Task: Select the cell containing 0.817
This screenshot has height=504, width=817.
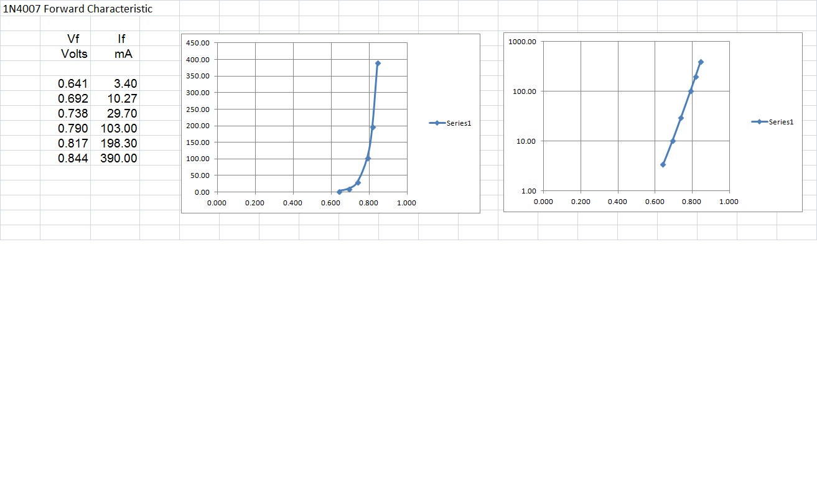Action: click(73, 143)
